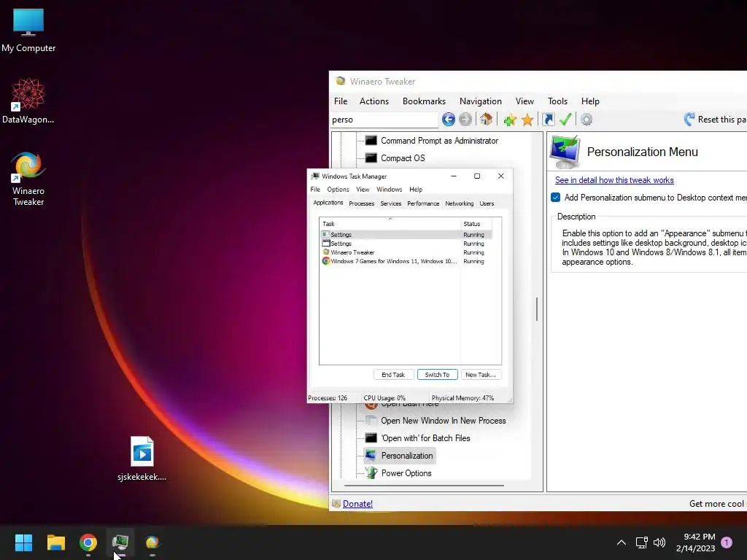
Task: Switch to Processes tab in Task Manager
Action: pos(361,203)
